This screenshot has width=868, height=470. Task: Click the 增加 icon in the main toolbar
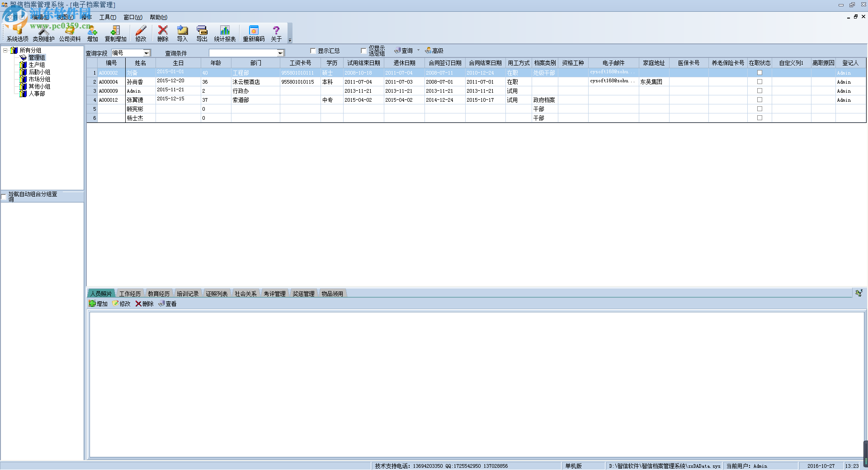coord(92,33)
